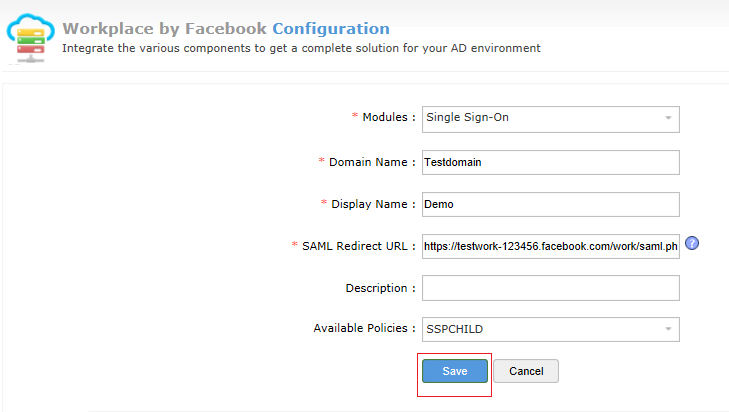Click the empty Description field
729x412 pixels.
click(x=550, y=288)
